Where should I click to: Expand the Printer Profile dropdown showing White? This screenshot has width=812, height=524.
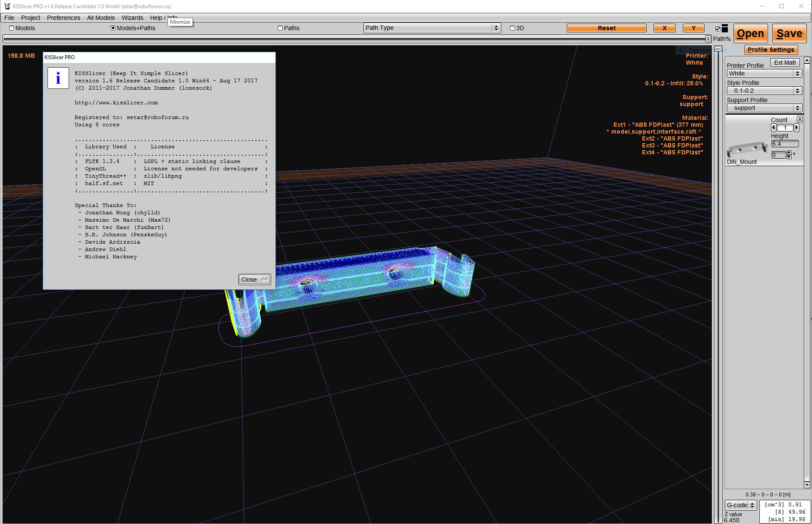tap(765, 73)
